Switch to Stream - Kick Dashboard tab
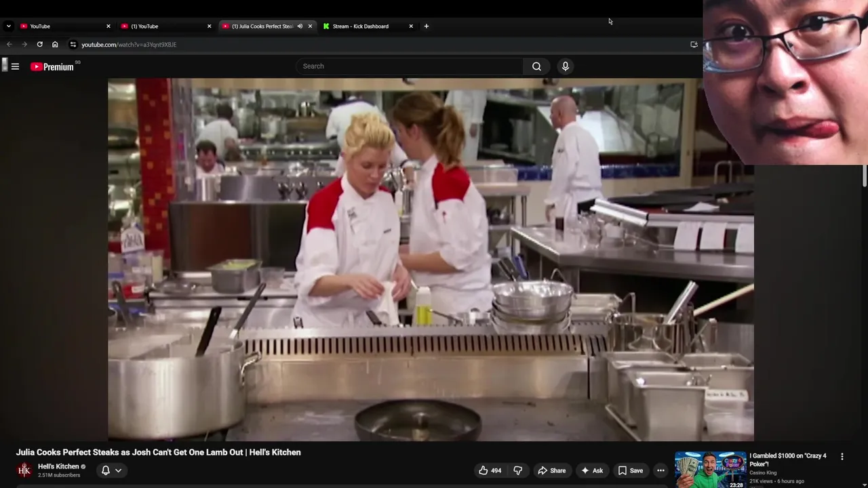868x488 pixels. click(368, 26)
